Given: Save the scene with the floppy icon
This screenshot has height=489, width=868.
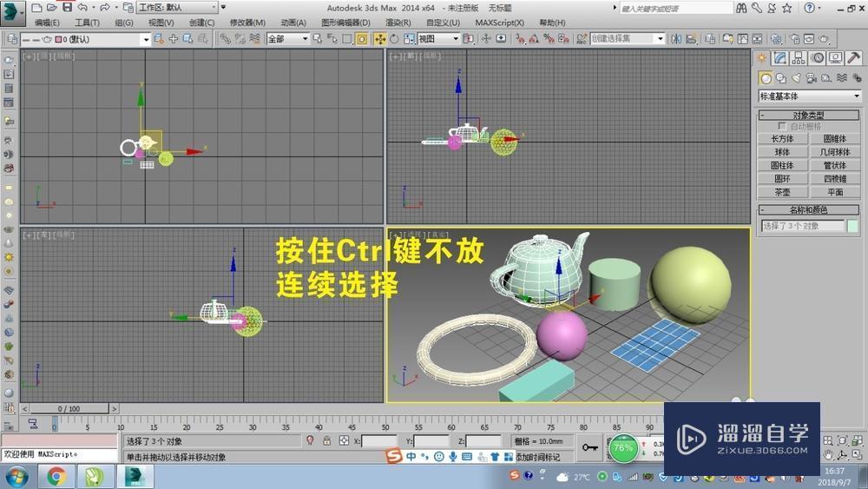Looking at the screenshot, I should click(67, 7).
